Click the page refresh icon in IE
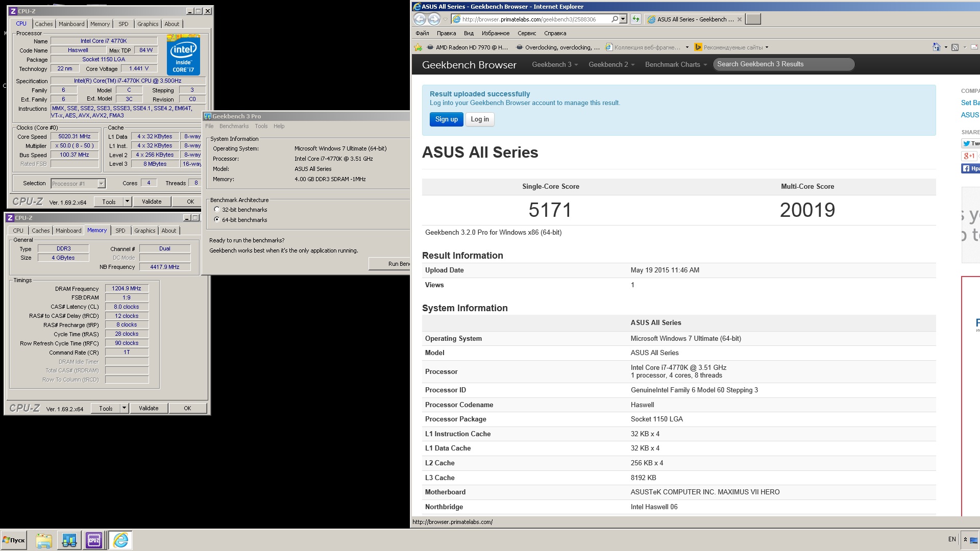Viewport: 980px width, 551px height. click(636, 19)
